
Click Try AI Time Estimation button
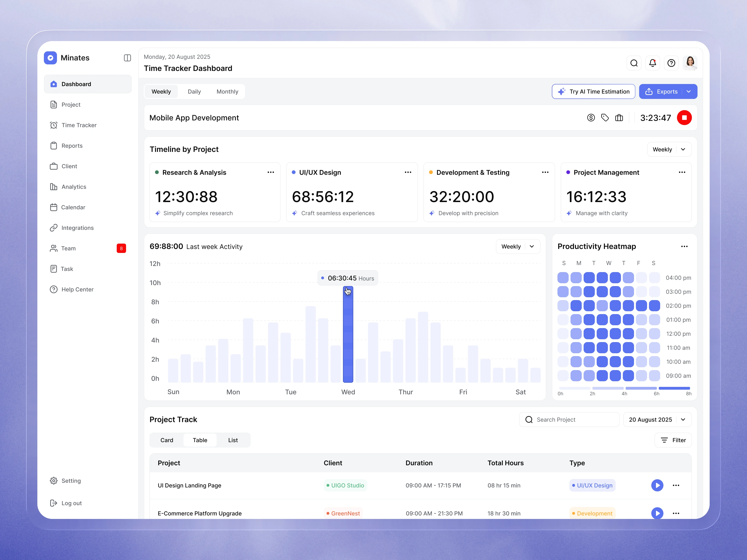coord(593,92)
